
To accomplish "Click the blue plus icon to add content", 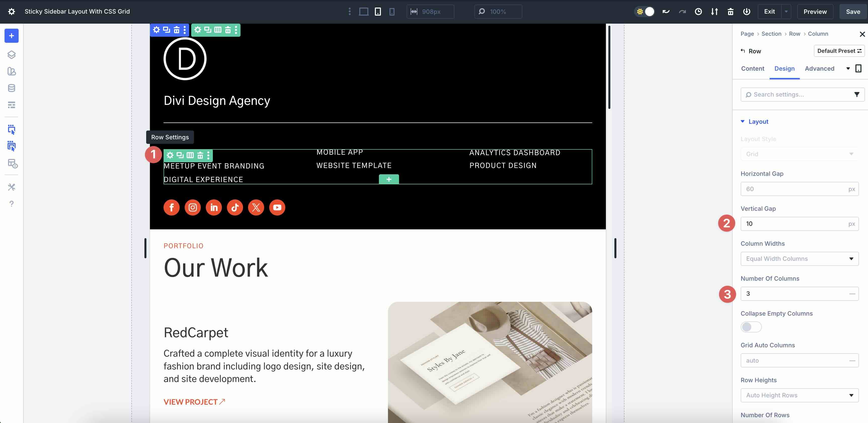I will 12,36.
